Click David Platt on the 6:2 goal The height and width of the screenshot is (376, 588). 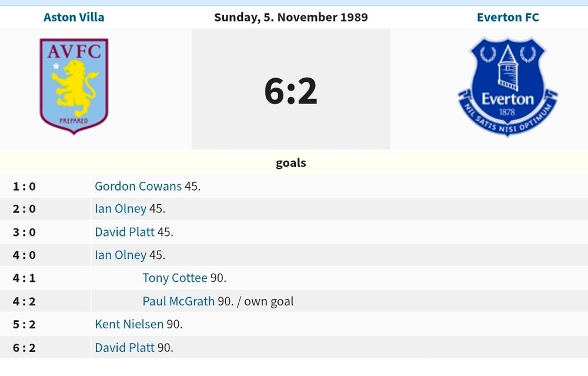point(125,348)
